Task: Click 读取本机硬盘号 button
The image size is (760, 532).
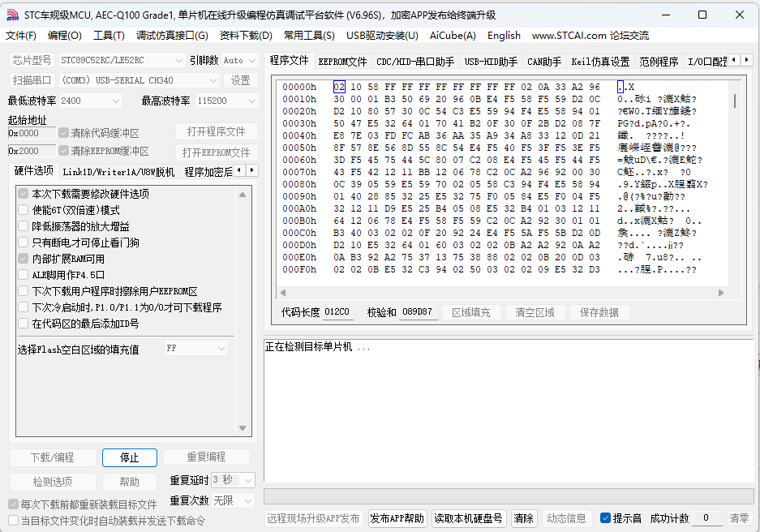Action: click(x=468, y=518)
